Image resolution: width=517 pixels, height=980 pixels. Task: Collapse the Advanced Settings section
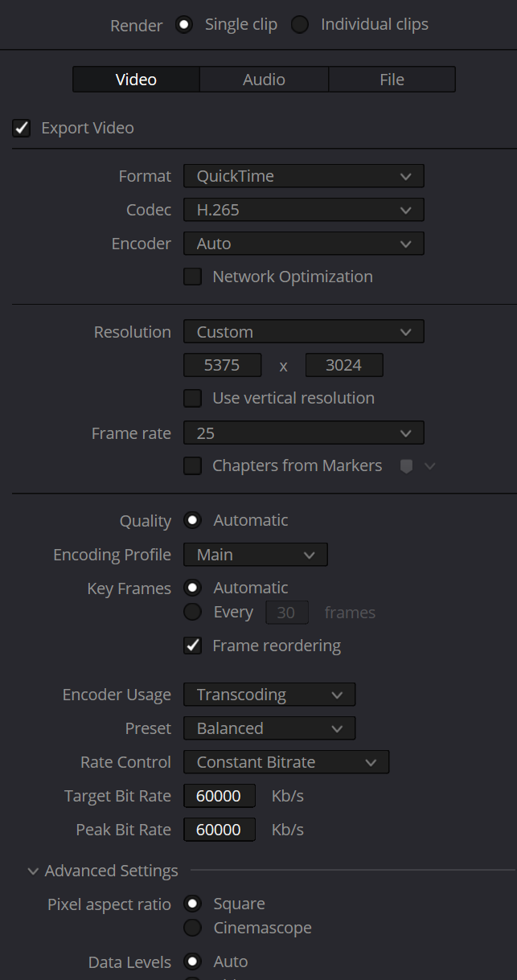pos(34,871)
